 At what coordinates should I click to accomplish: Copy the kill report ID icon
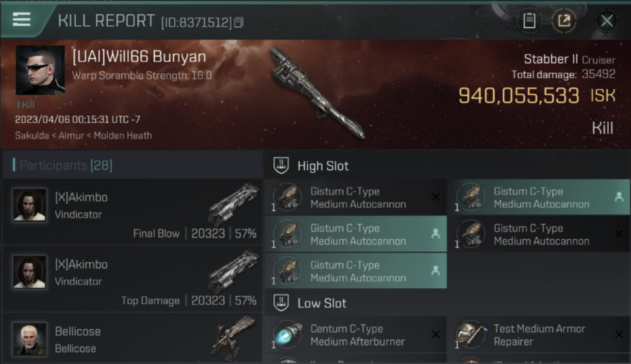238,22
